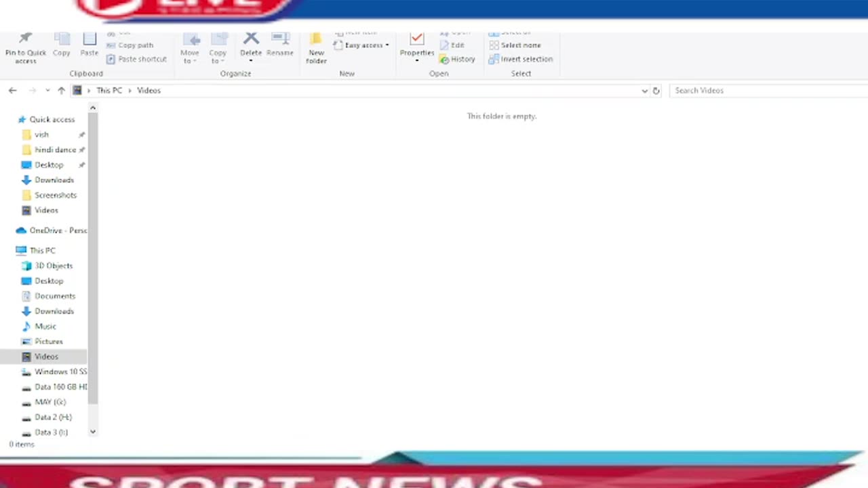
Task: Click Videos in address bar path
Action: coord(149,90)
